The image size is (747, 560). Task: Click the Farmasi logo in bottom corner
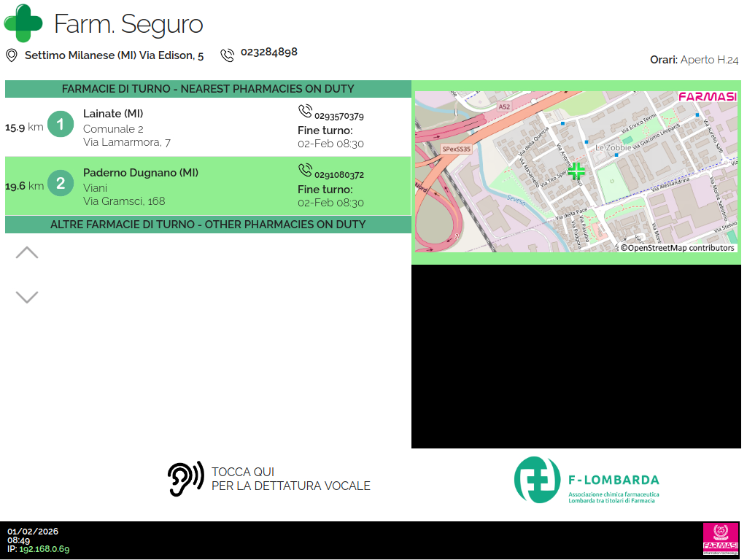pos(720,539)
